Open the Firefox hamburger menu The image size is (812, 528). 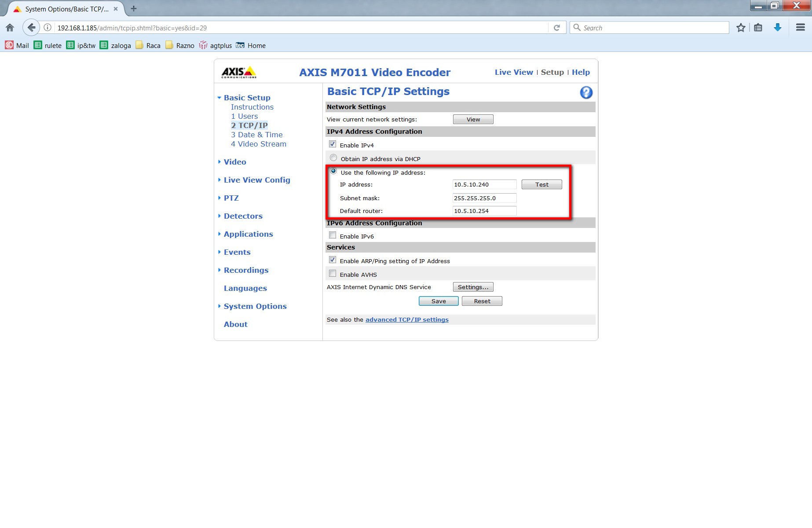(x=801, y=28)
